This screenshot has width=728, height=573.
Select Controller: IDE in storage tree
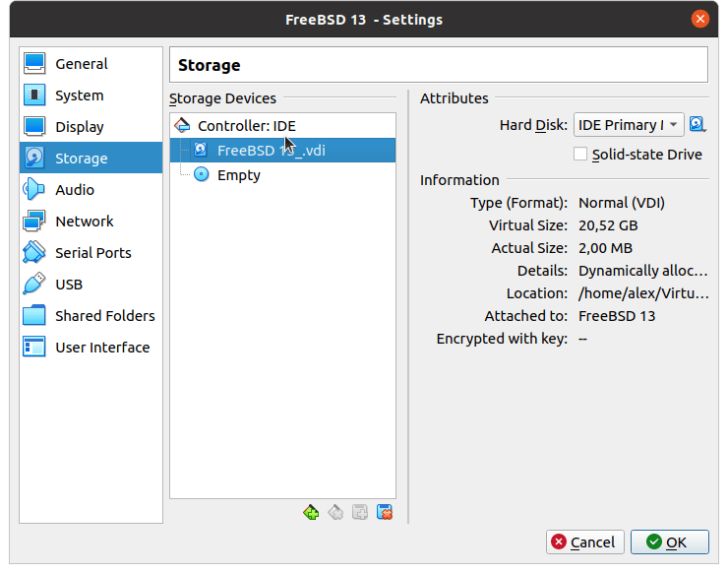[282, 125]
